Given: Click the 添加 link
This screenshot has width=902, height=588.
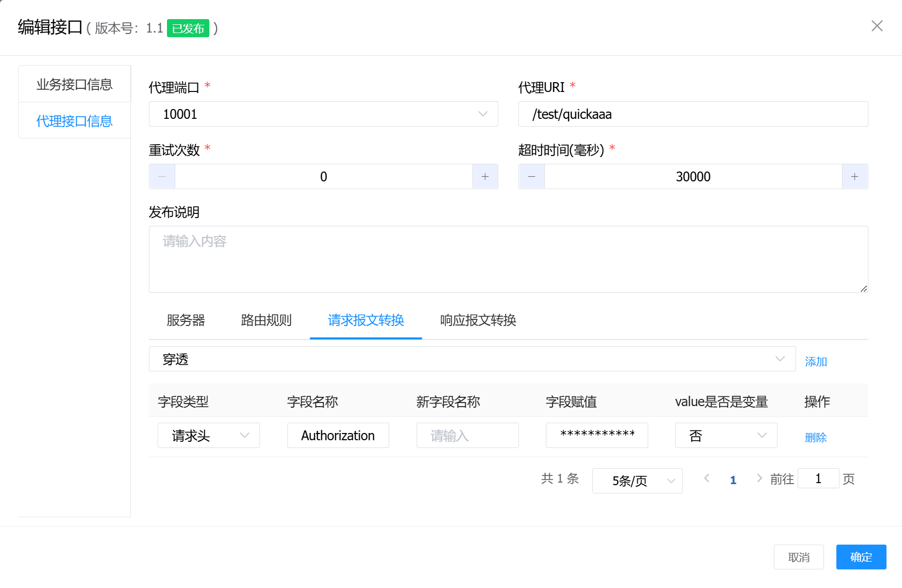Looking at the screenshot, I should [816, 362].
